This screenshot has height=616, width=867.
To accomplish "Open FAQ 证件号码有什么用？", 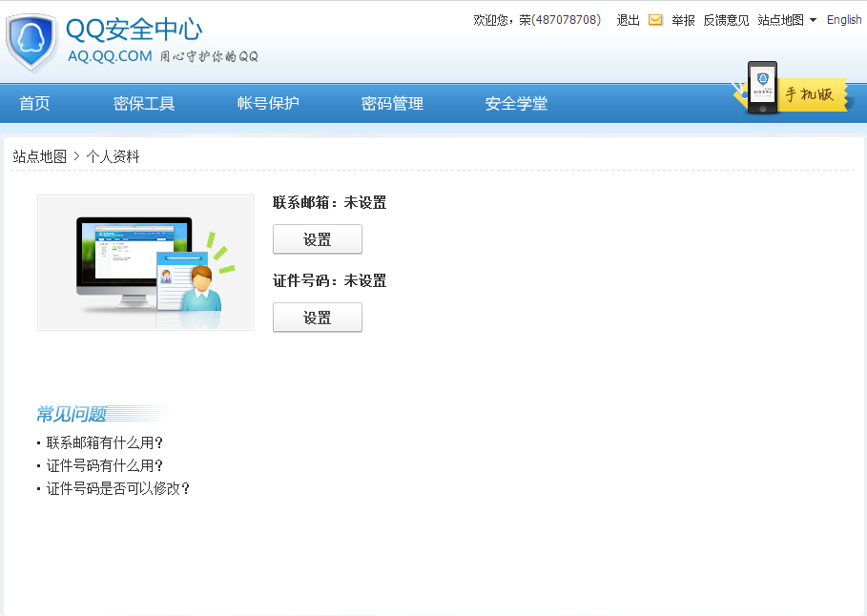I will tap(105, 465).
